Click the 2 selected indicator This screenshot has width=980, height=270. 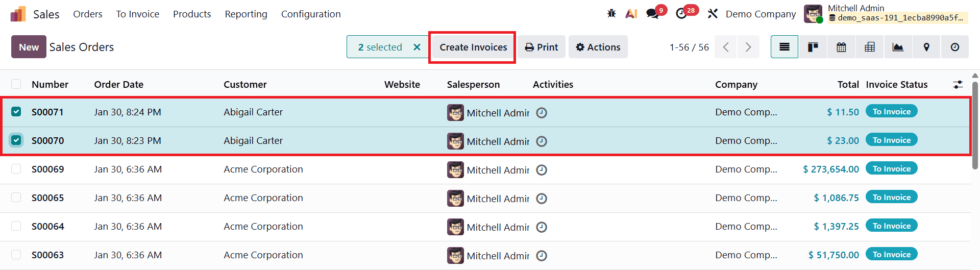click(380, 47)
